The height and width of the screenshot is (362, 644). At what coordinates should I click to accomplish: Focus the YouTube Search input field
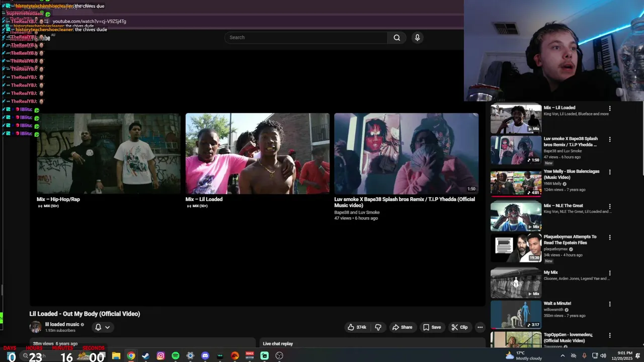click(306, 37)
